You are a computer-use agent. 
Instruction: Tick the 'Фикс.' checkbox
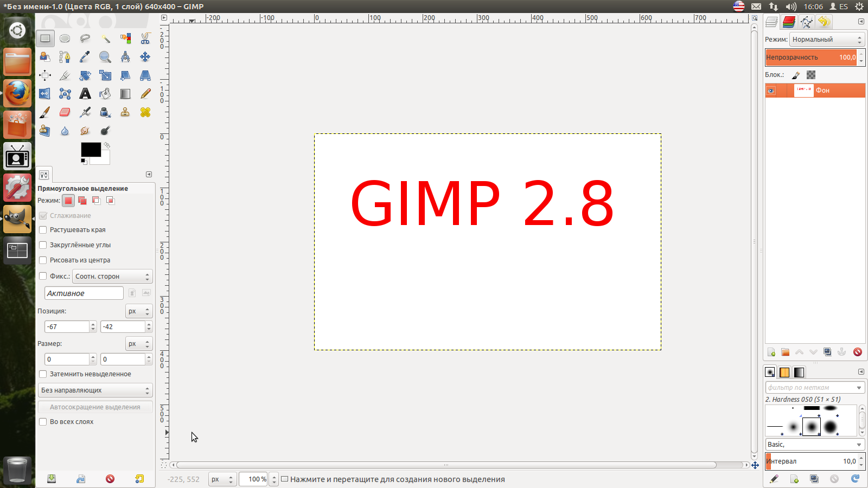click(x=43, y=276)
